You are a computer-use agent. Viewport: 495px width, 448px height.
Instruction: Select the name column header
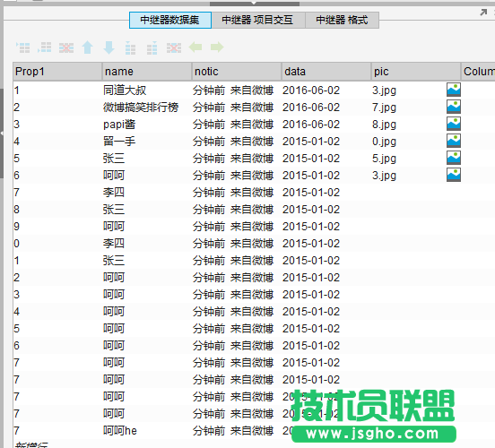click(147, 72)
